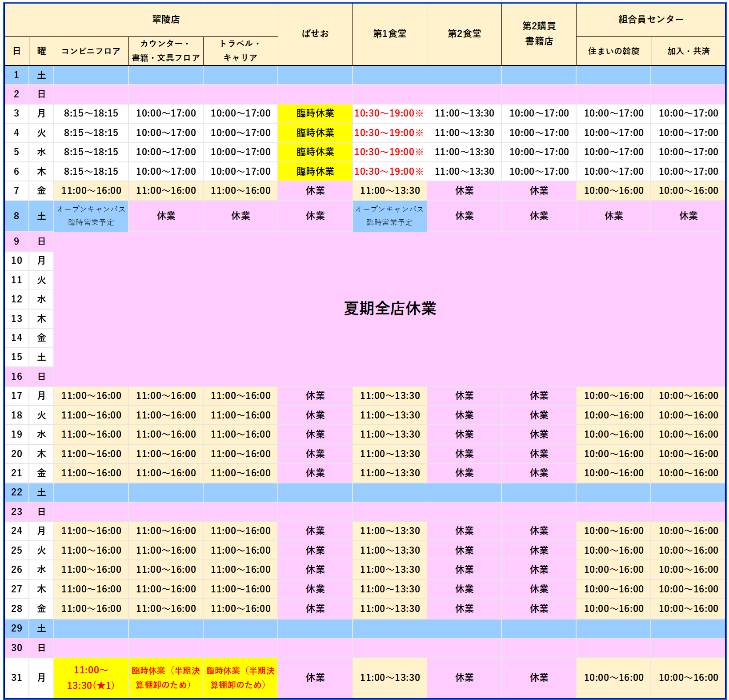Click the 加入・共済 column header
The width and height of the screenshot is (729, 700).
(688, 51)
